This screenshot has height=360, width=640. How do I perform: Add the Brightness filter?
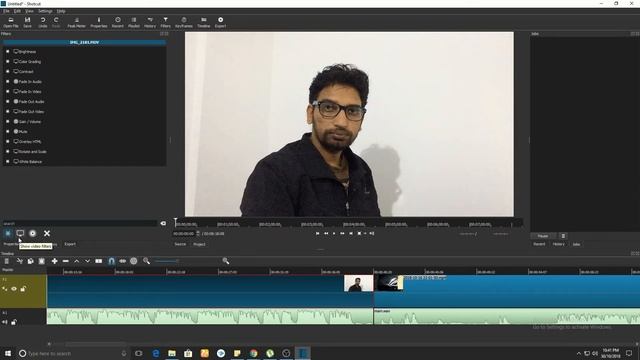click(x=27, y=52)
